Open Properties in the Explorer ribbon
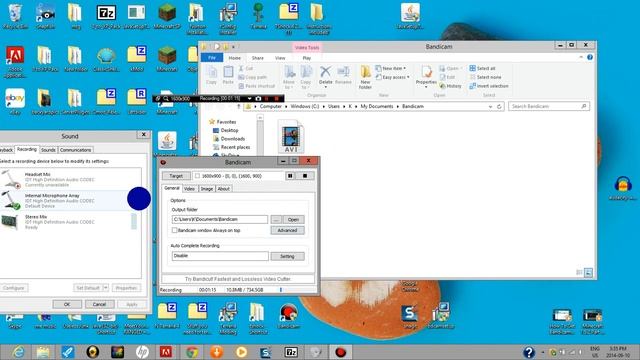 point(426,76)
